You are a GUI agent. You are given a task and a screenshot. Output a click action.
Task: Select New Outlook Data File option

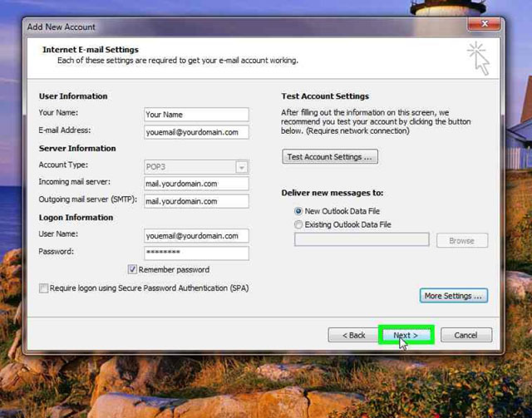pyautogui.click(x=298, y=211)
